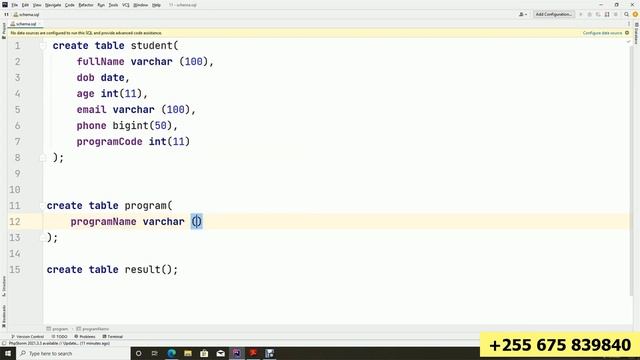Screen dimensions: 640x360
Task: Open Windows Start menu
Action: tap(8, 353)
